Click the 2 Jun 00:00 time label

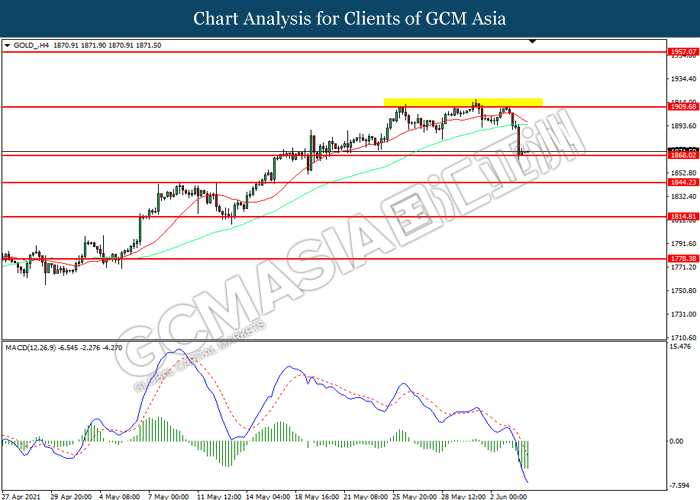click(508, 496)
